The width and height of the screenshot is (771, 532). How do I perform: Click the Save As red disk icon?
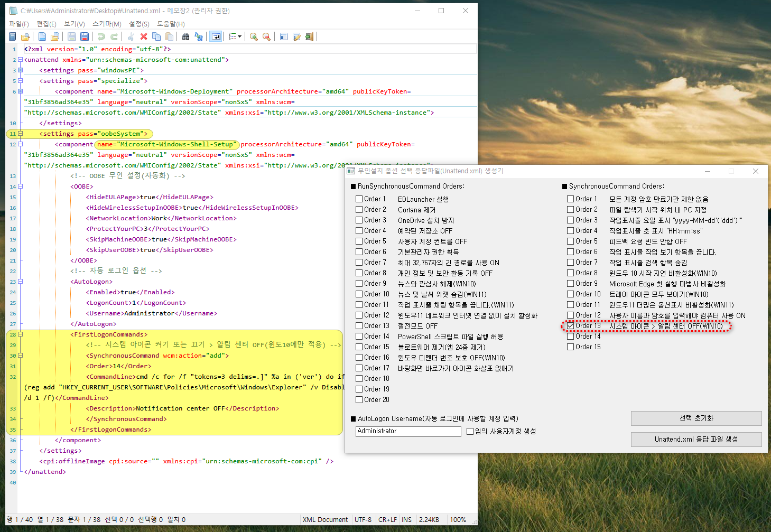[85, 36]
